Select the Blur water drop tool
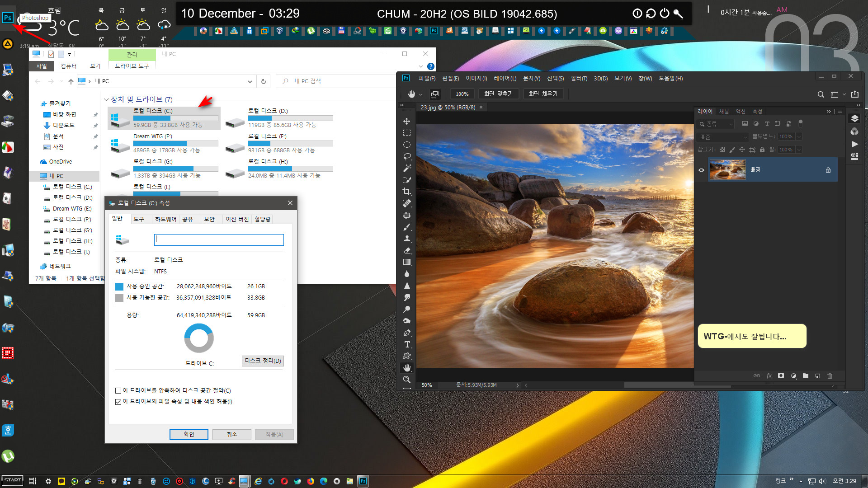 pos(407,274)
